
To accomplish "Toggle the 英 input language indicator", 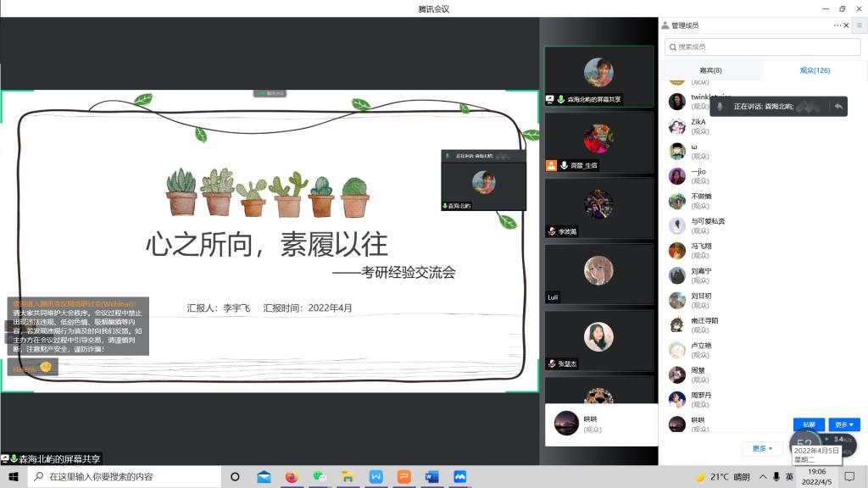I will pos(789,477).
